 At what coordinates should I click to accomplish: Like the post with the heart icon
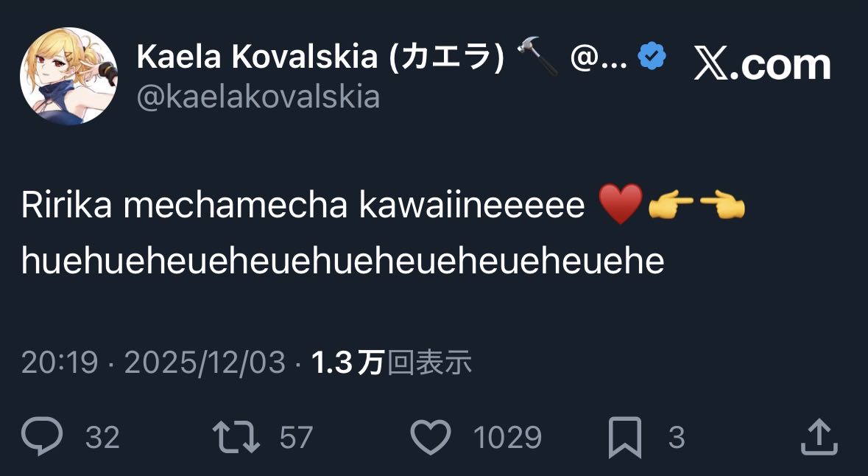[430, 437]
